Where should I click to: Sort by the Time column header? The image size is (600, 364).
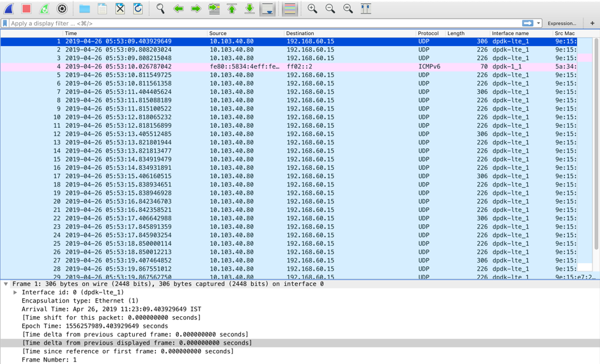[135, 33]
